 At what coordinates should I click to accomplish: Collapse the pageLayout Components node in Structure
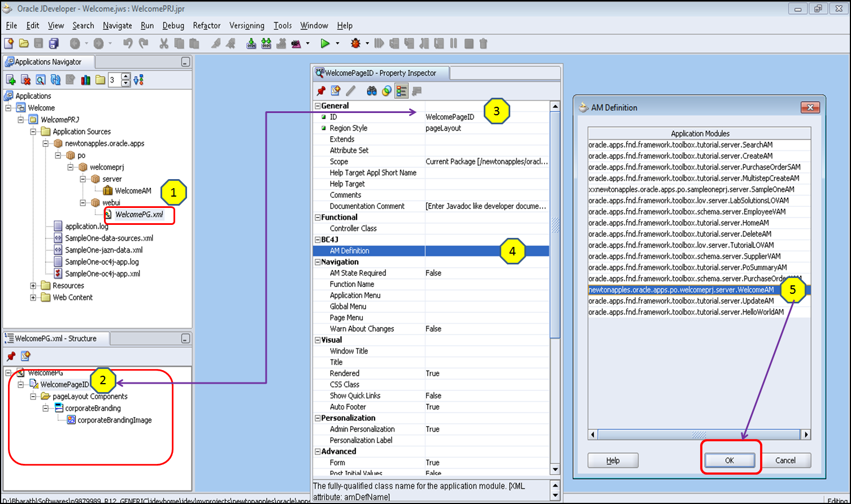click(33, 396)
